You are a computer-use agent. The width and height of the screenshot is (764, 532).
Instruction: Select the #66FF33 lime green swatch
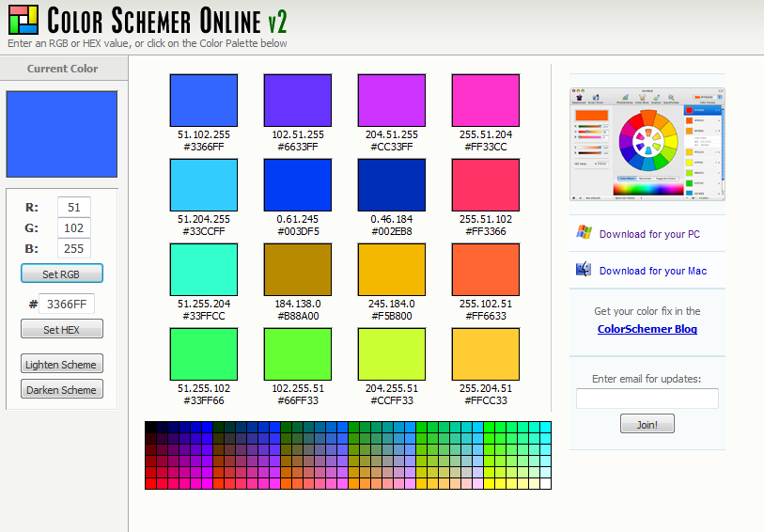pos(298,354)
